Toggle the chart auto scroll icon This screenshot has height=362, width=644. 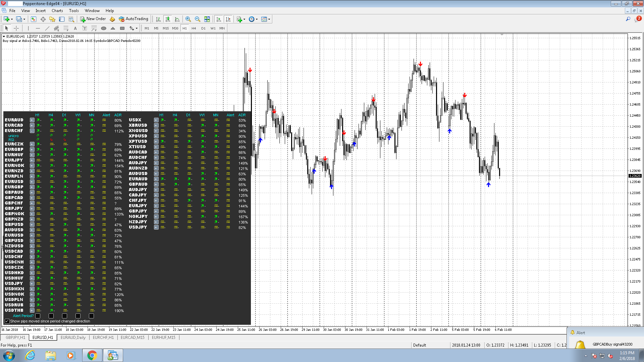(x=219, y=19)
